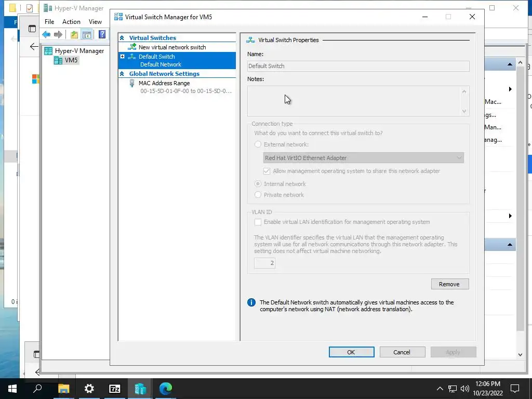Viewport: 532px width, 399px height.
Task: Open Microsoft Edge from the taskbar
Action: (166, 389)
